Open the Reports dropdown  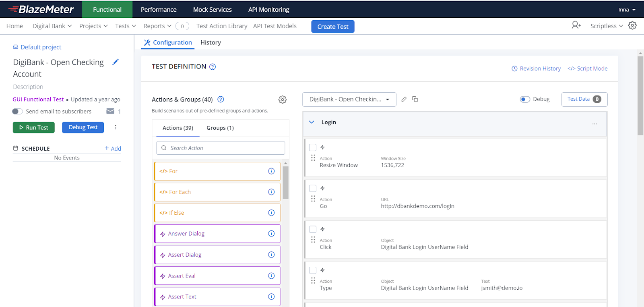157,26
